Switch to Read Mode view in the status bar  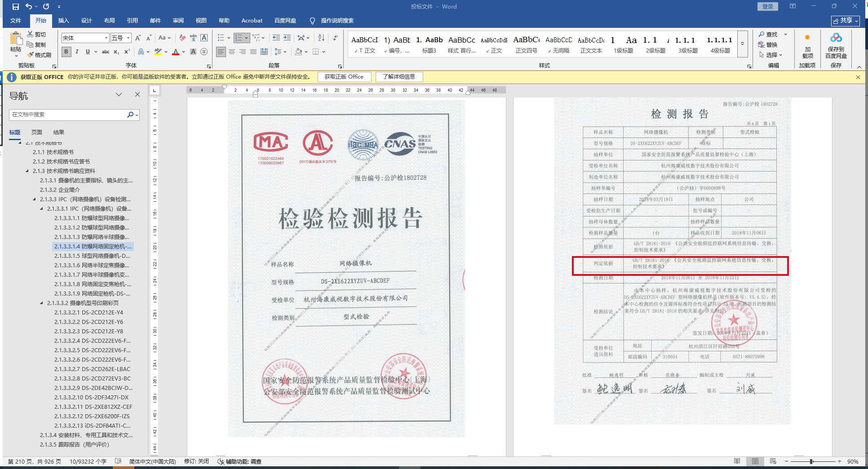point(737,461)
